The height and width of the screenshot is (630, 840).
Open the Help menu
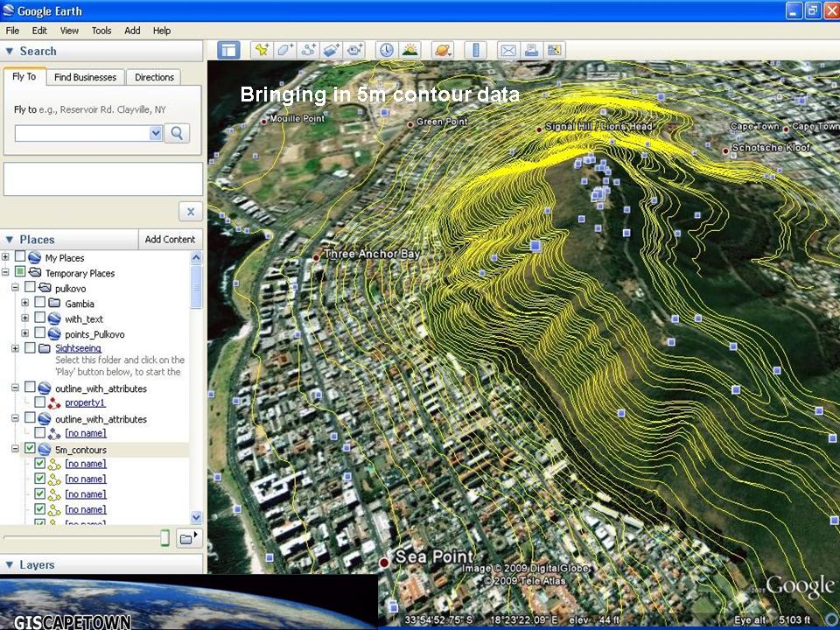pyautogui.click(x=162, y=31)
